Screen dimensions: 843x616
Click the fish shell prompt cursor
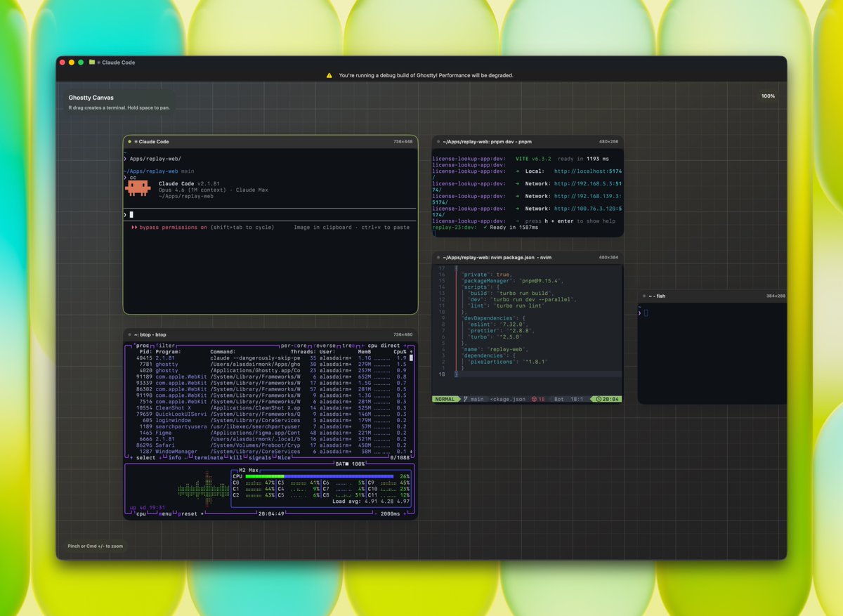[646, 313]
